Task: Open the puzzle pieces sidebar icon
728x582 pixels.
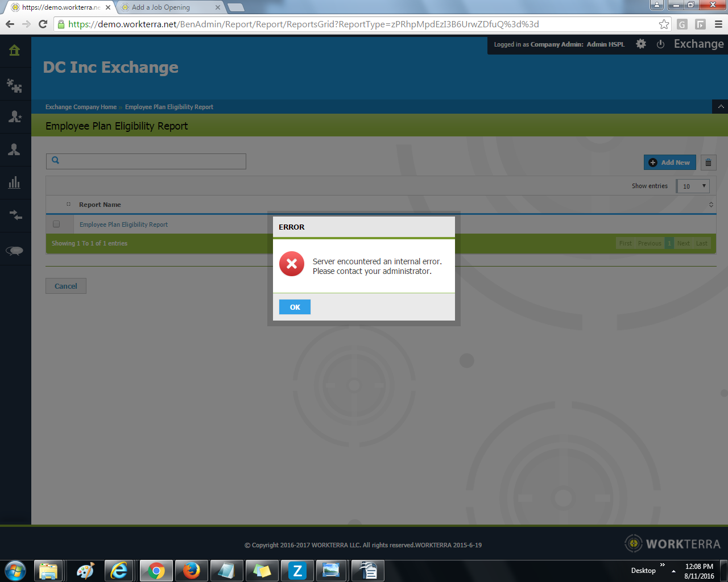Action: (15, 86)
